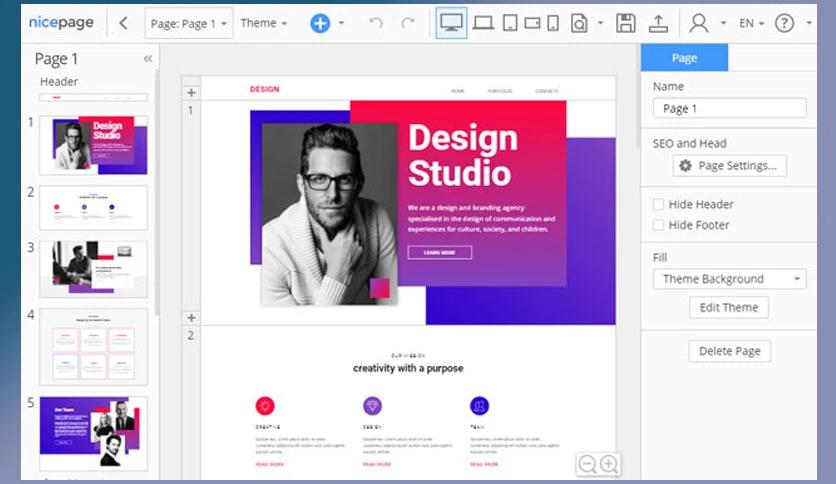Image resolution: width=836 pixels, height=484 pixels.
Task: Select the Design Studio heading text
Action: (x=462, y=155)
